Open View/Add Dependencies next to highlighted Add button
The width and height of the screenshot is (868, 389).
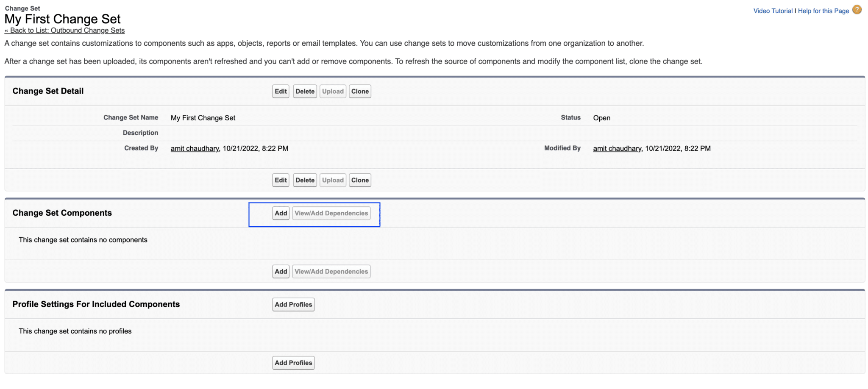(331, 213)
